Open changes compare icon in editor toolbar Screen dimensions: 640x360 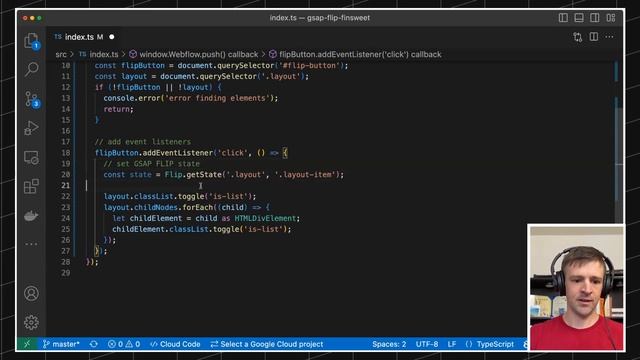(x=578, y=37)
